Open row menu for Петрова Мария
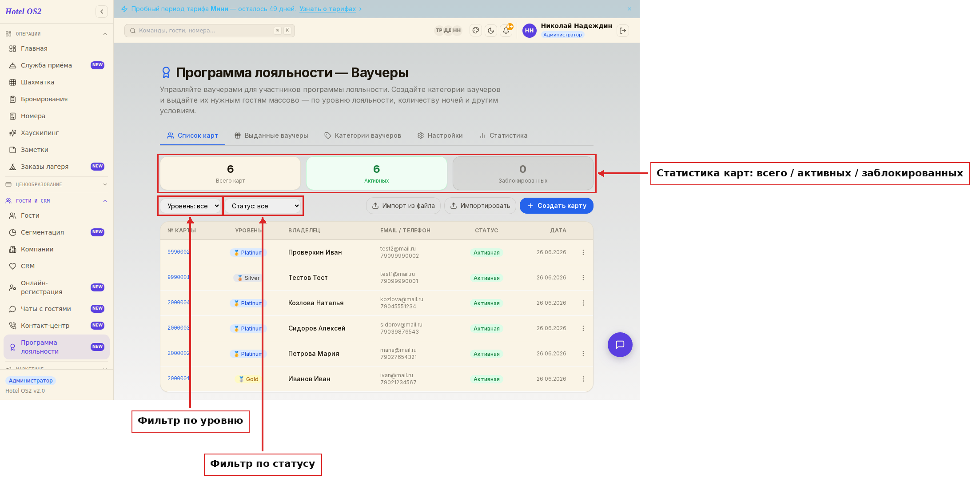Image resolution: width=980 pixels, height=486 pixels. click(x=583, y=354)
